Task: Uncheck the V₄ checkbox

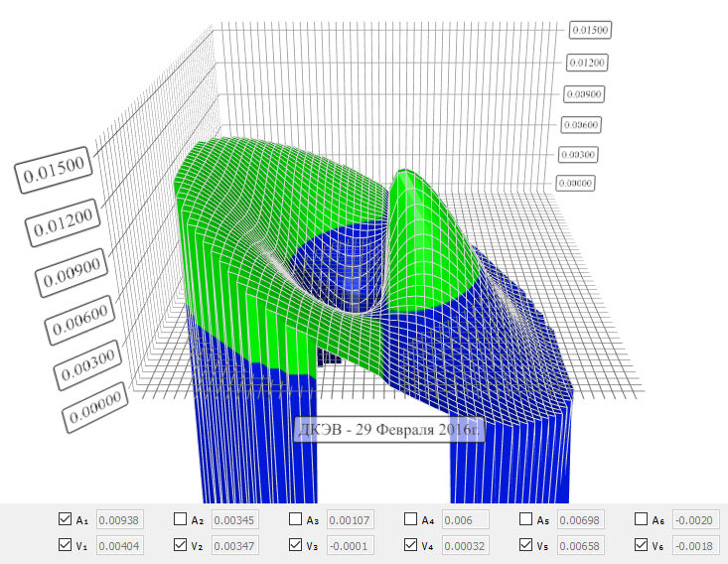Action: (411, 544)
